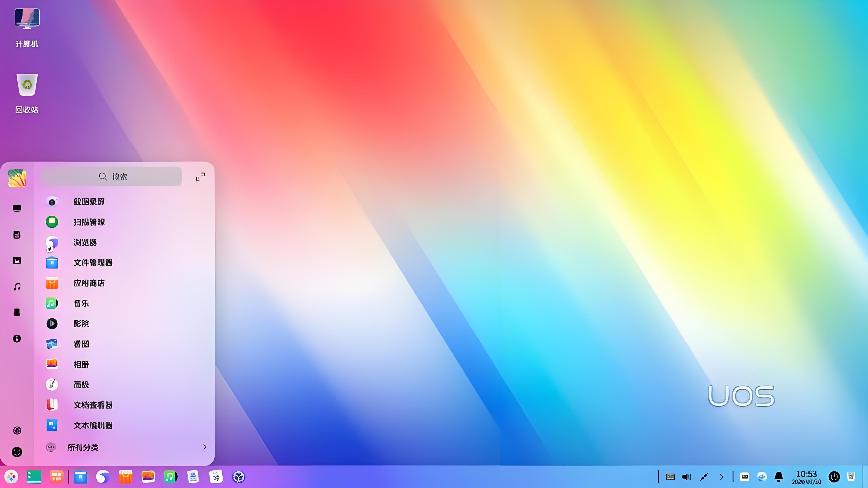The width and height of the screenshot is (868, 488).
Task: Click the power icon in the dock
Action: [834, 477]
